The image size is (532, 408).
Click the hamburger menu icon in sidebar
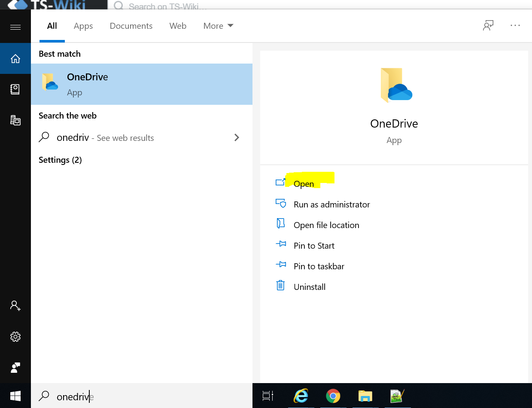(x=15, y=27)
